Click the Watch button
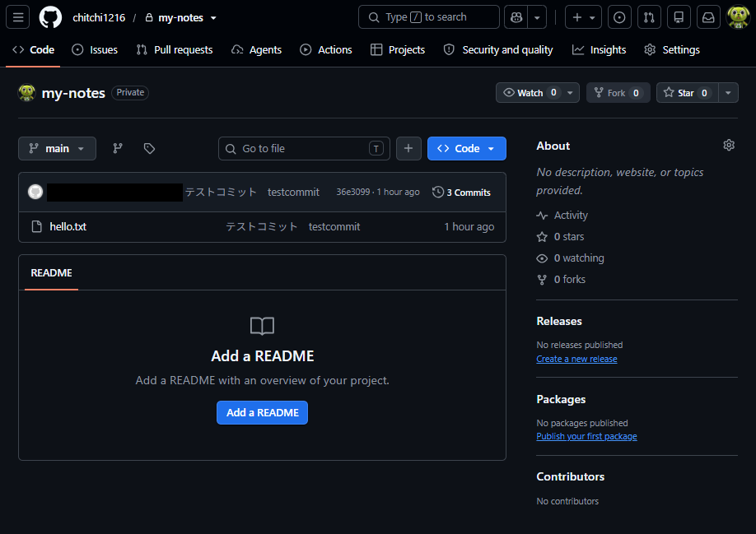Viewport: 756px width, 534px height. pyautogui.click(x=529, y=93)
